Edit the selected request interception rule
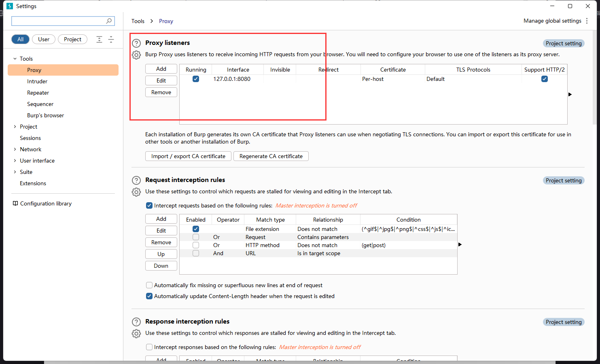The height and width of the screenshot is (364, 600). [161, 231]
